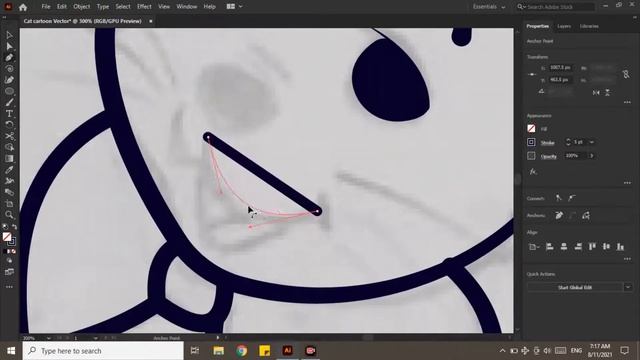Click Horizontal Align Right icon
Viewport: 640px width, 360px height.
pos(578,247)
